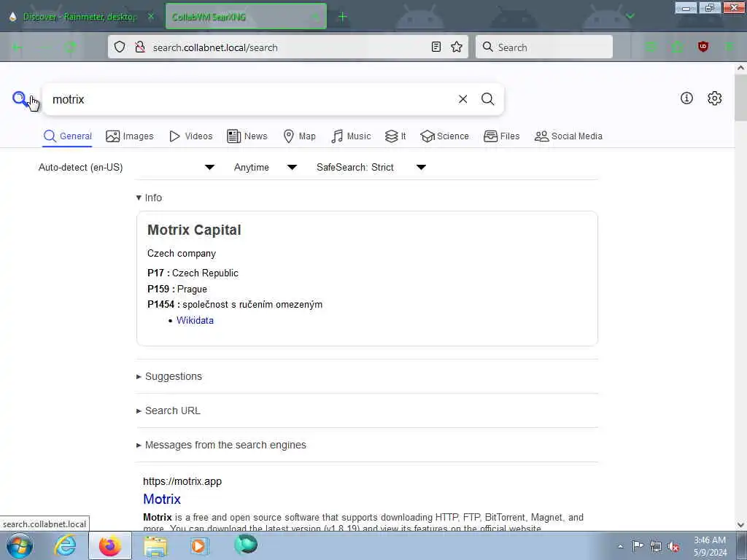This screenshot has width=747, height=560.
Task: Open Windows Explorer from taskbar
Action: [155, 545]
